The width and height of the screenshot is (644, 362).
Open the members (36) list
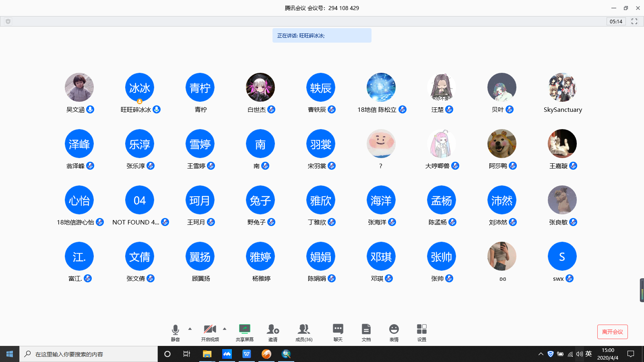(x=304, y=330)
